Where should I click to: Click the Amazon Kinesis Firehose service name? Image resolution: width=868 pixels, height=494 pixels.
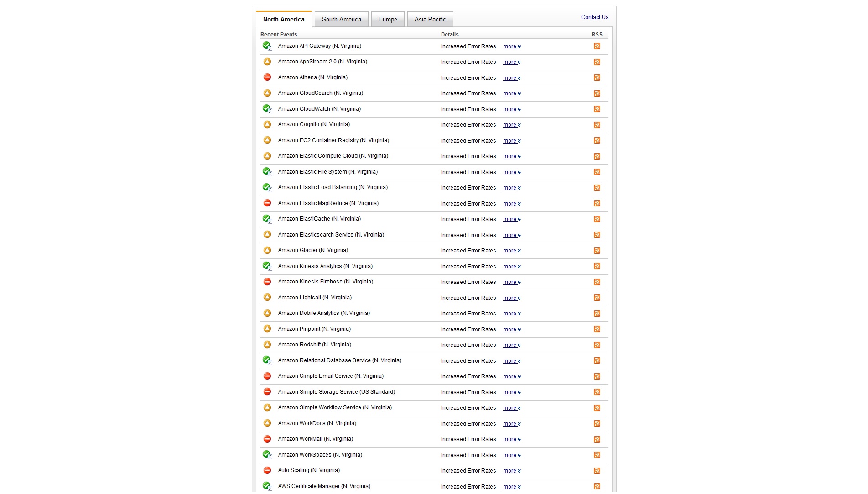[x=326, y=282]
